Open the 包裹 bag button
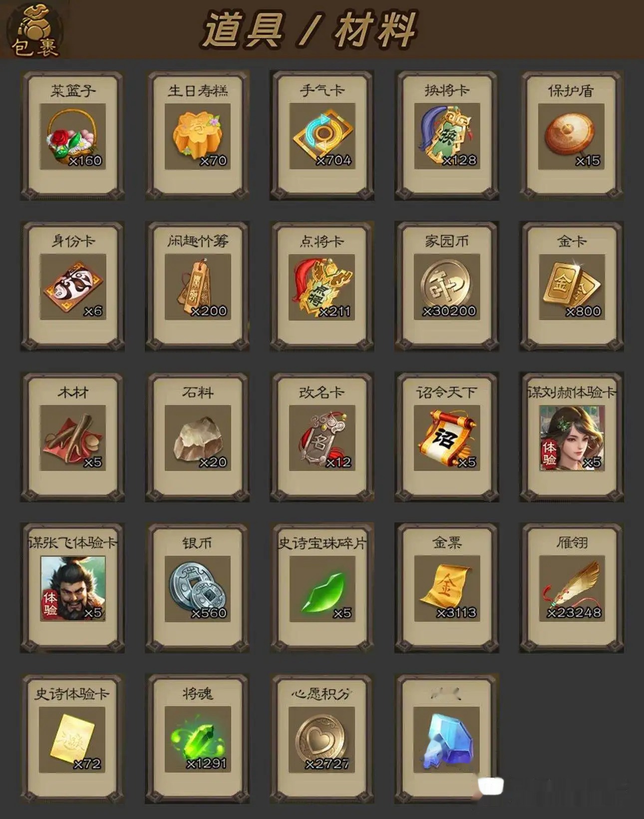This screenshot has height=819, width=644. point(34,30)
